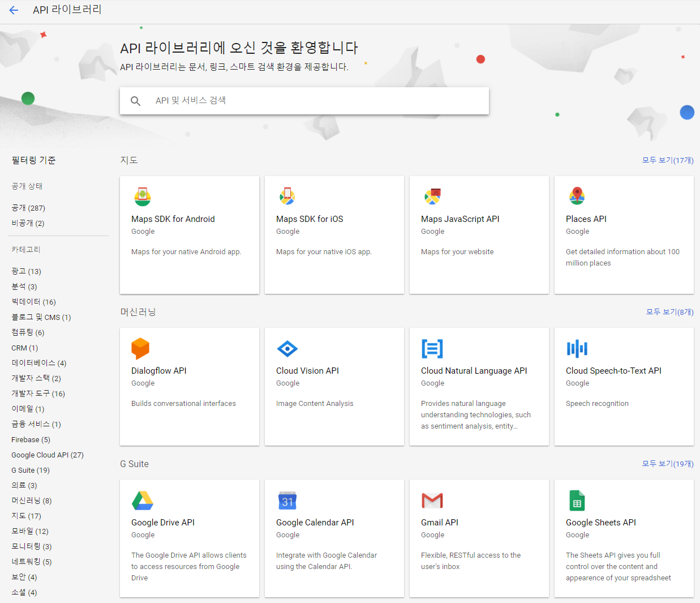Click the Google Drive API icon

click(x=143, y=501)
